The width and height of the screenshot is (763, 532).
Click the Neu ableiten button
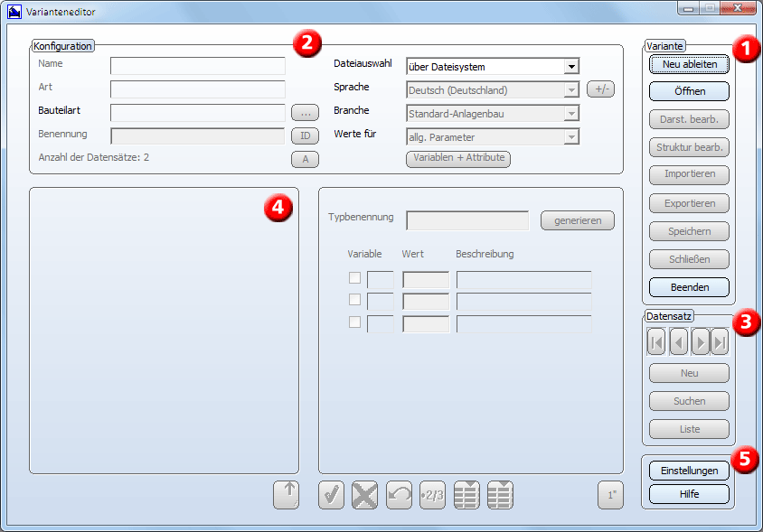pos(690,64)
